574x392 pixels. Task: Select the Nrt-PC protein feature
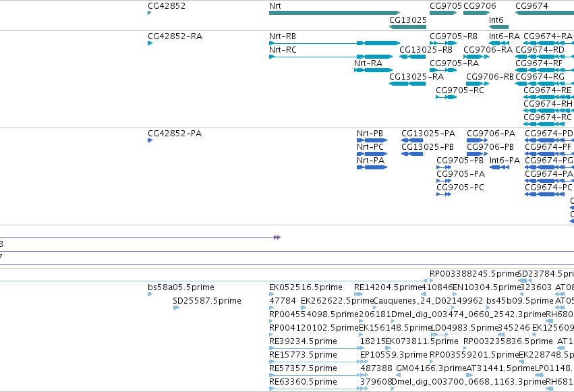pos(372,154)
